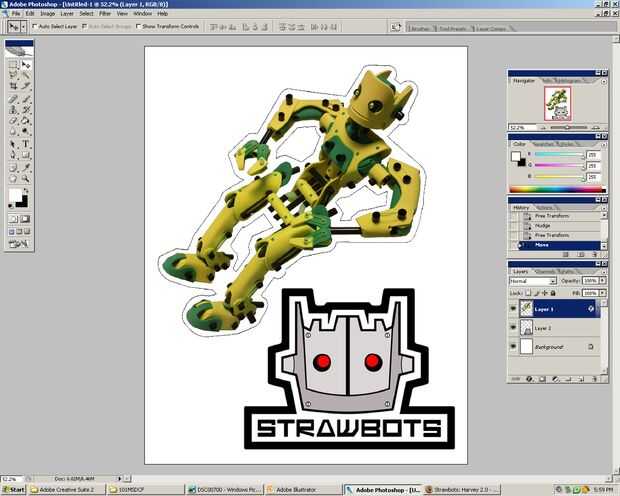Toggle the lock all button
Screen dimensions: 620x496
553,293
